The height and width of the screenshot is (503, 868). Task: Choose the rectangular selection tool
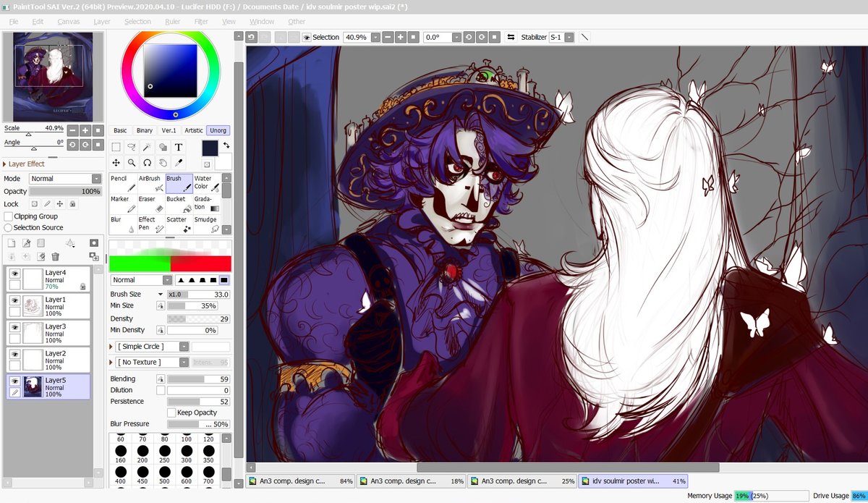116,147
